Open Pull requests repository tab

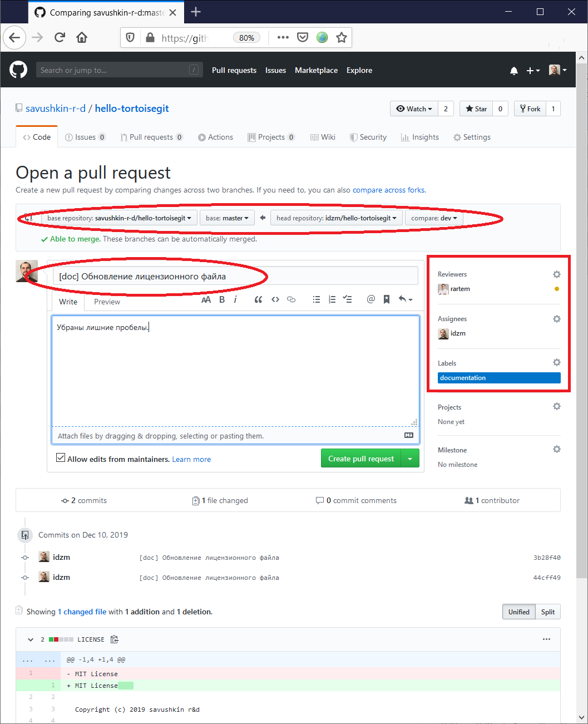151,137
